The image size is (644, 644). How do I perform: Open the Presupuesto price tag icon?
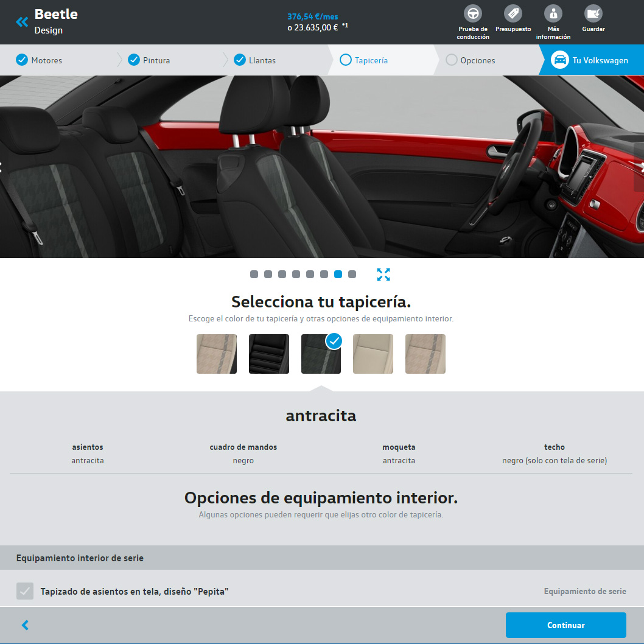coord(513,13)
